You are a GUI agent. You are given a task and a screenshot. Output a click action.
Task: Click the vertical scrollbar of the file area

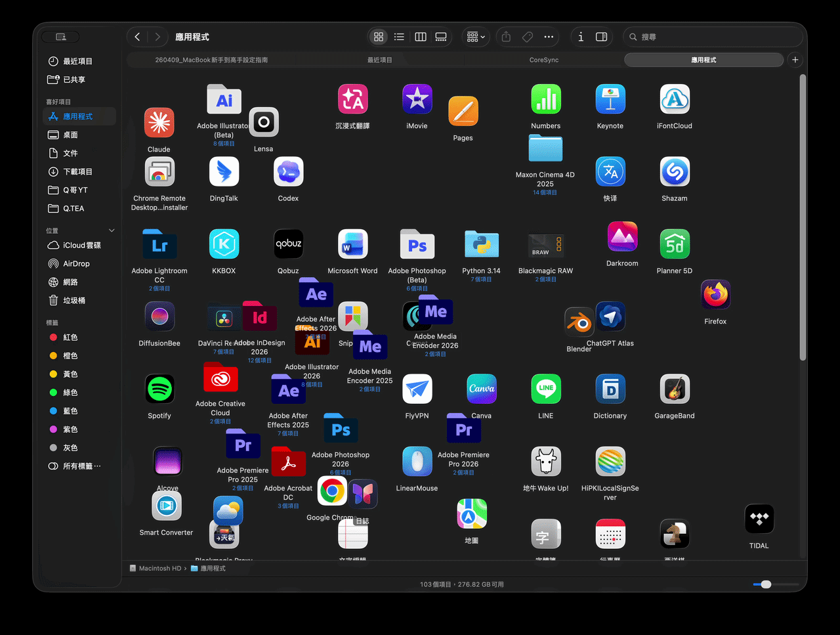(x=803, y=217)
